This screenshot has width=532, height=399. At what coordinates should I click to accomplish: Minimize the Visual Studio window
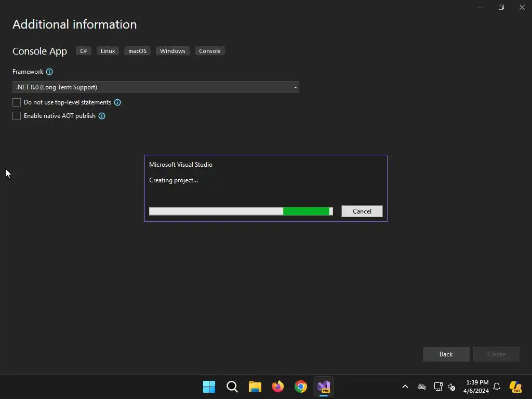pos(481,7)
